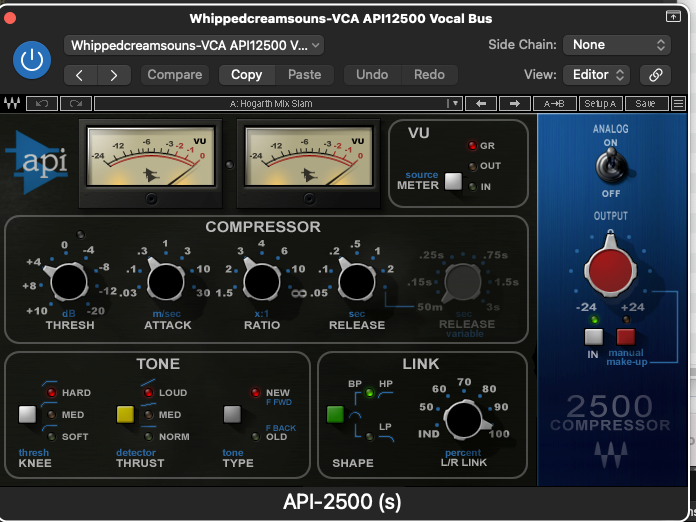696x522 pixels.
Task: Click the MED thrust LED
Action: point(149,415)
